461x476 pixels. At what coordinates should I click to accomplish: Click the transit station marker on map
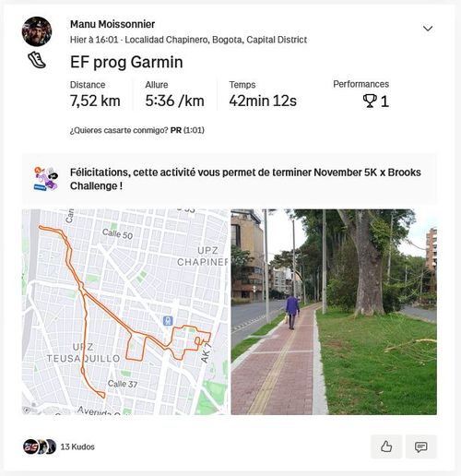tap(168, 321)
